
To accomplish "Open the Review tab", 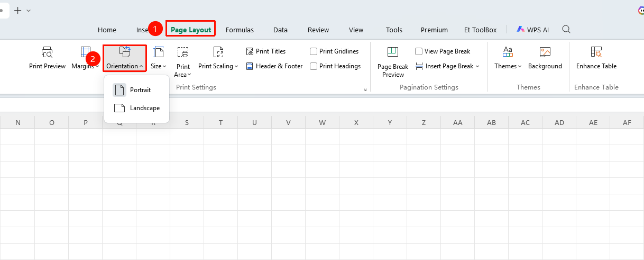I will pos(318,30).
